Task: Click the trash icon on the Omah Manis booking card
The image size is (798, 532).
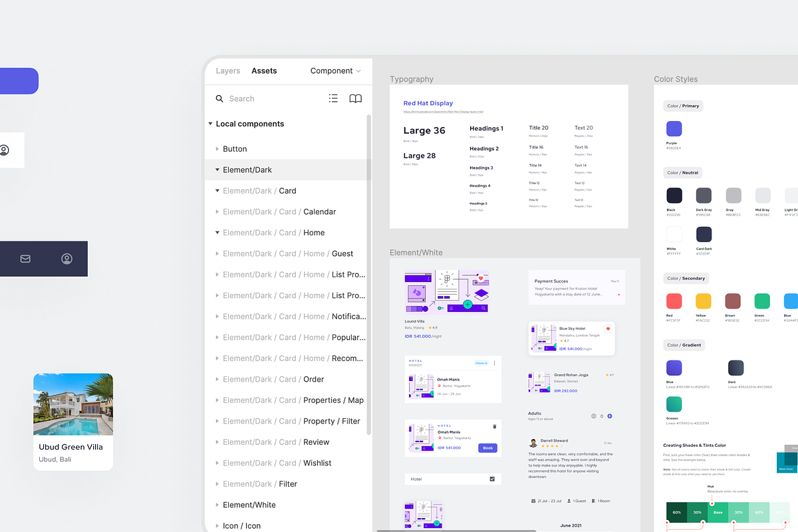Action: click(x=494, y=426)
